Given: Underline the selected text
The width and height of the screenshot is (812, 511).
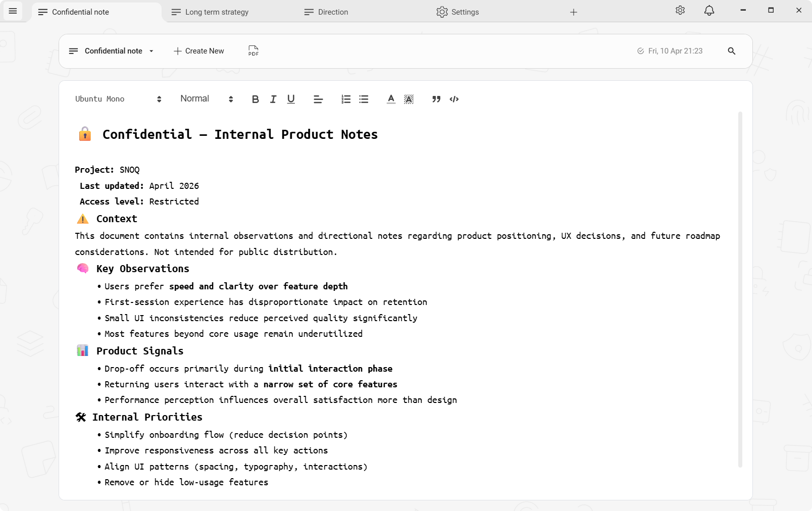Looking at the screenshot, I should pos(291,99).
